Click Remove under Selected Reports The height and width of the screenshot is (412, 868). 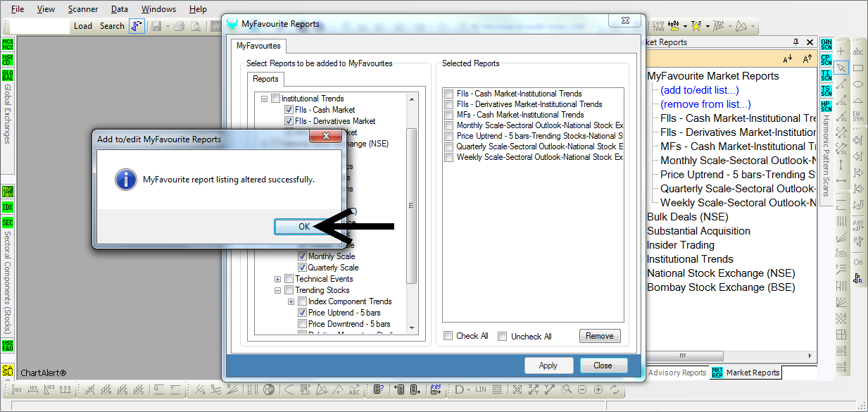600,336
